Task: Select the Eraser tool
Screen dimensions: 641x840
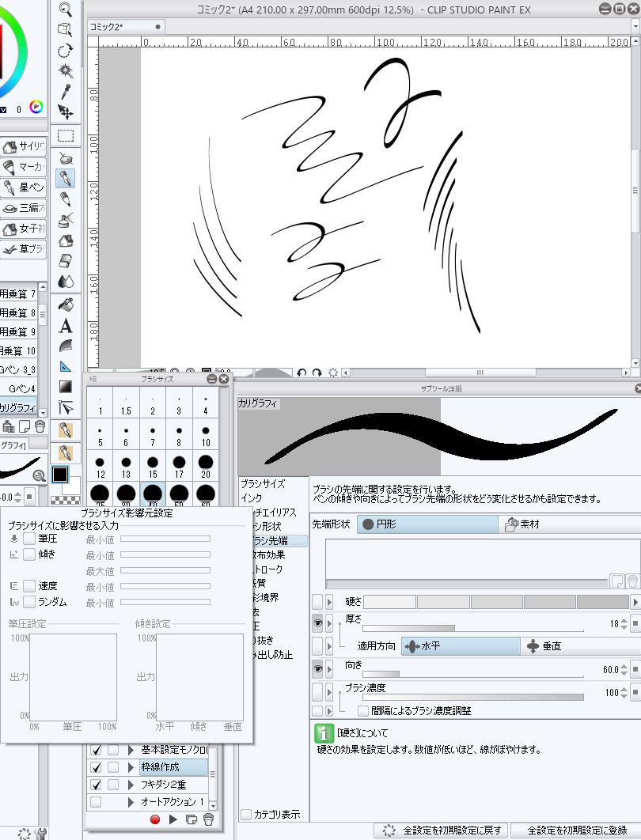Action: (x=66, y=261)
